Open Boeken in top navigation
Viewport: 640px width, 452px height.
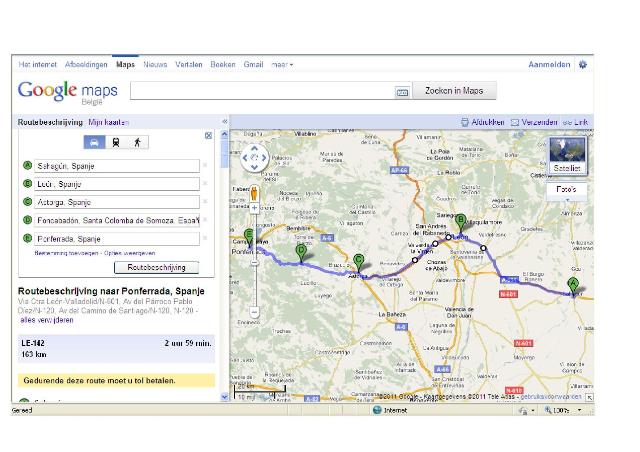(x=223, y=65)
